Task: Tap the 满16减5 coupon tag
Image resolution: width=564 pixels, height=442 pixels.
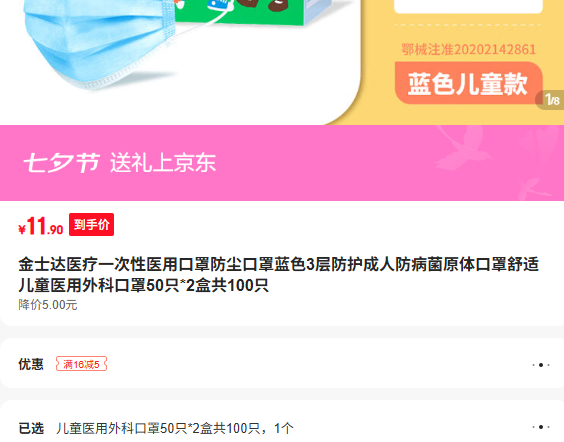Action: [81, 364]
